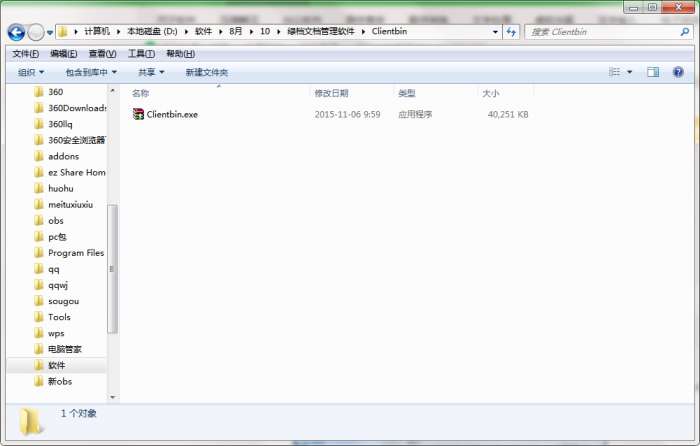Select the Tools folder in tree

pos(59,317)
